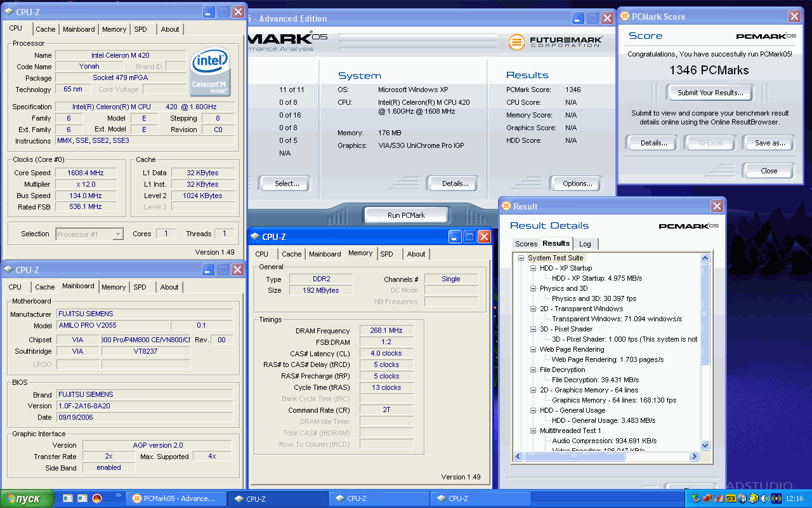This screenshot has height=508, width=812.
Task: Switch to CPU tab in Memory CPU-Z window
Action: 262,254
